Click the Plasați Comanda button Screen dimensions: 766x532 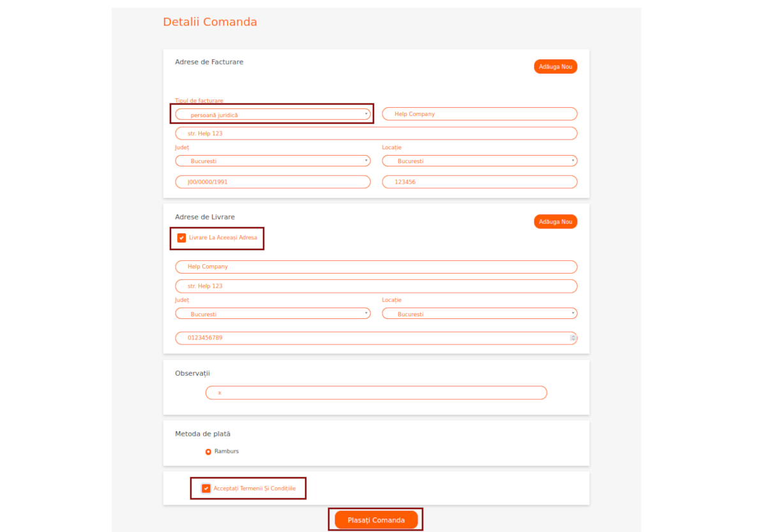click(376, 520)
